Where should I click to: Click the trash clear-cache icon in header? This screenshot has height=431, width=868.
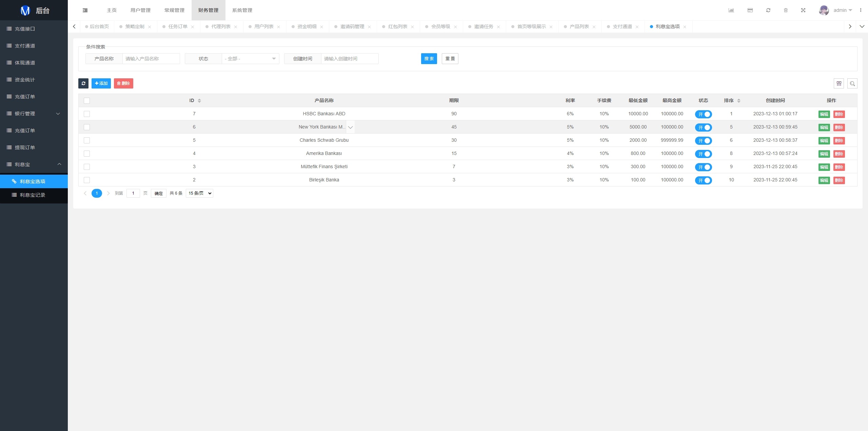tap(786, 10)
